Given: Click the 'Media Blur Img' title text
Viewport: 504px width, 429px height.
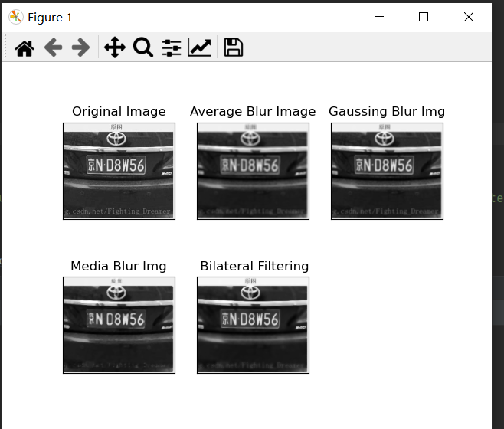Looking at the screenshot, I should click(119, 267).
